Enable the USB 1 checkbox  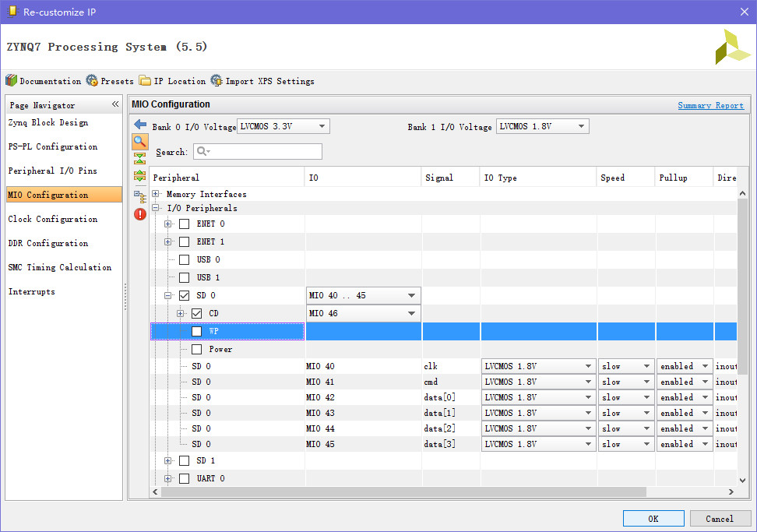184,277
